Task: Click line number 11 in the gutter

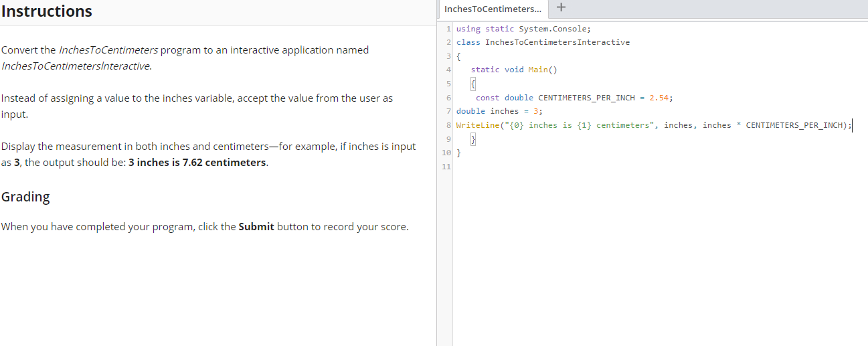Action: coord(446,167)
